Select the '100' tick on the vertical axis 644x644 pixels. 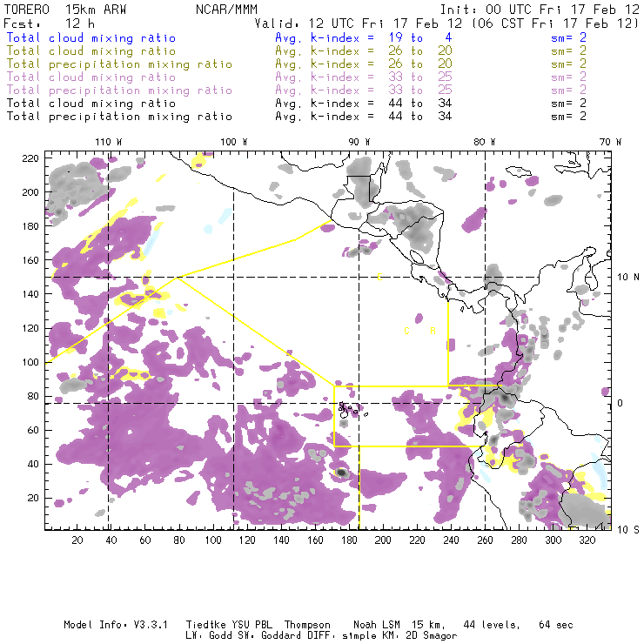30,362
